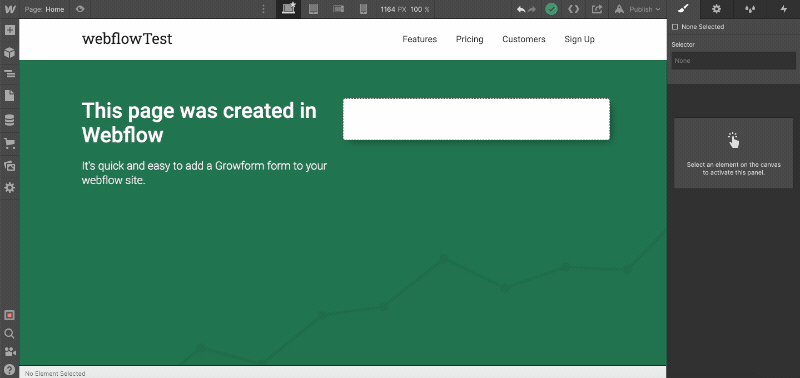Screen dimensions: 800x378
Task: Open the Ecommerce cart panel
Action: tap(9, 144)
